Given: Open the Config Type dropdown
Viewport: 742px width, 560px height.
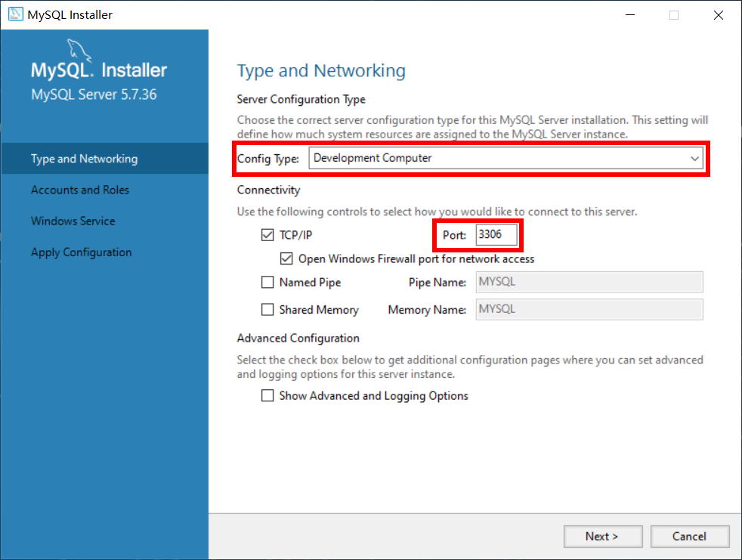Looking at the screenshot, I should [505, 158].
